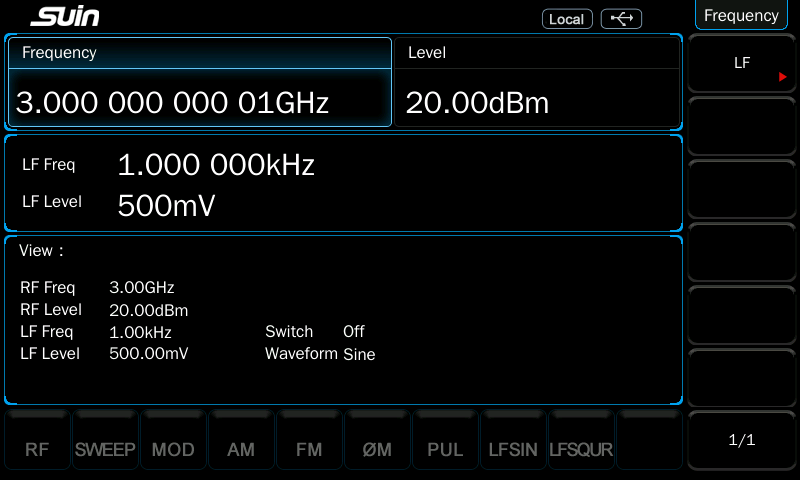Open the SWEEP tab
800x480 pixels.
coord(105,450)
